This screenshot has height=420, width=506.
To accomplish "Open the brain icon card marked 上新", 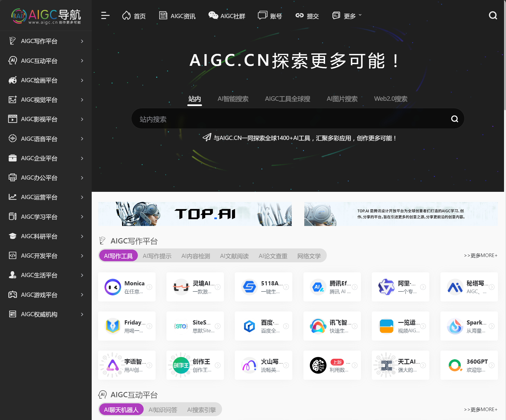I will (318, 365).
